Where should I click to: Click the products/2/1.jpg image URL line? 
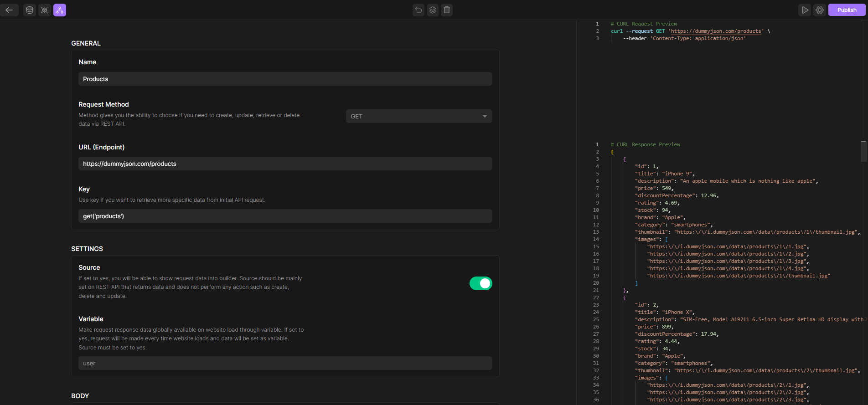tap(728, 385)
